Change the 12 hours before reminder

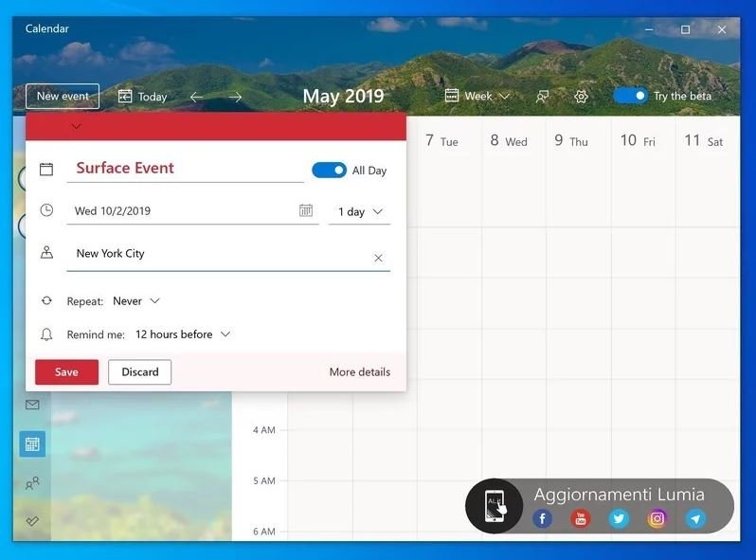coord(183,334)
